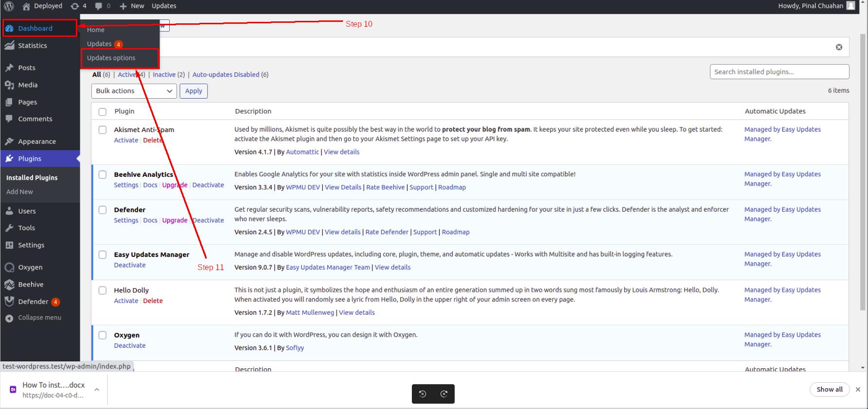
Task: Click the Beehive icon in sidebar
Action: click(9, 285)
